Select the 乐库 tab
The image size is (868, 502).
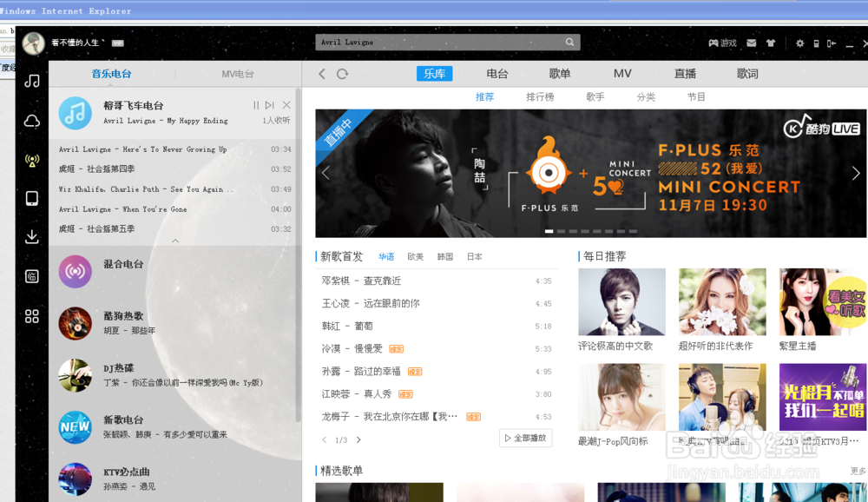[435, 74]
